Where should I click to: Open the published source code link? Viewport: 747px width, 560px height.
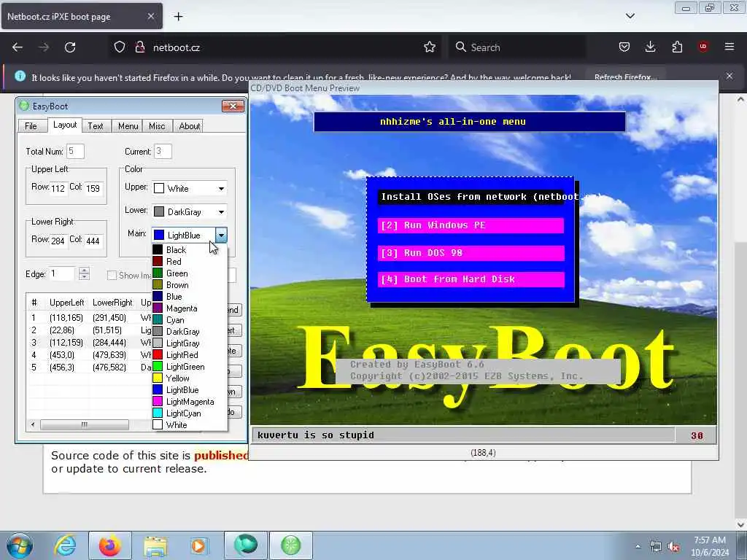point(221,455)
